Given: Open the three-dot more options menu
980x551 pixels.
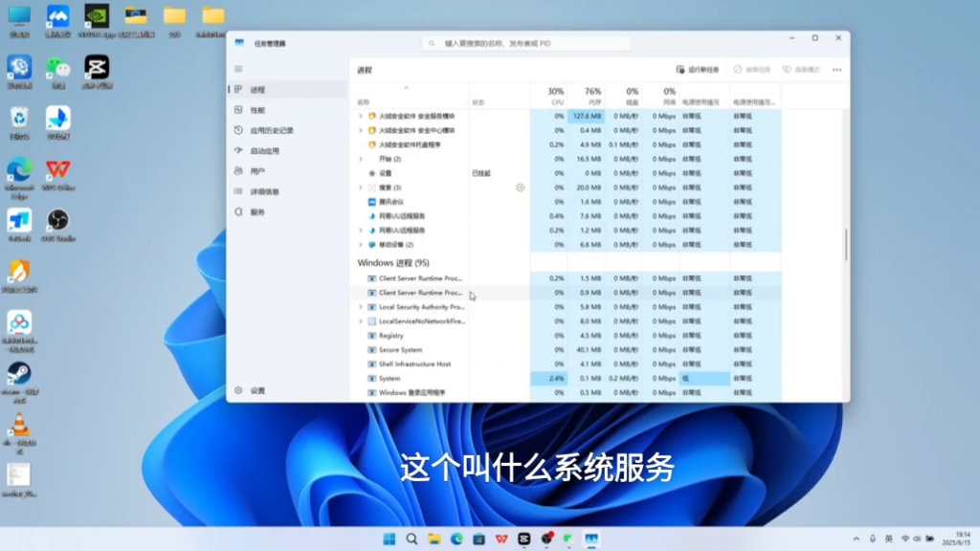Looking at the screenshot, I should tap(836, 70).
